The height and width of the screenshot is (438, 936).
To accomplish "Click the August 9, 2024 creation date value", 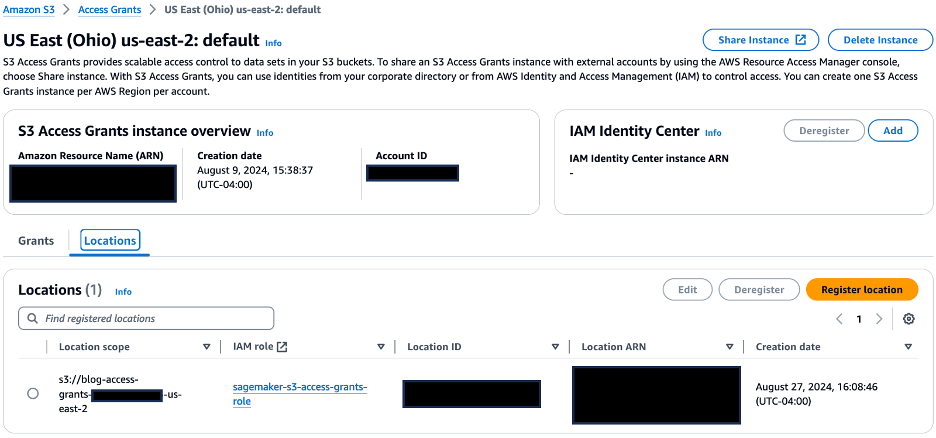I will point(255,177).
